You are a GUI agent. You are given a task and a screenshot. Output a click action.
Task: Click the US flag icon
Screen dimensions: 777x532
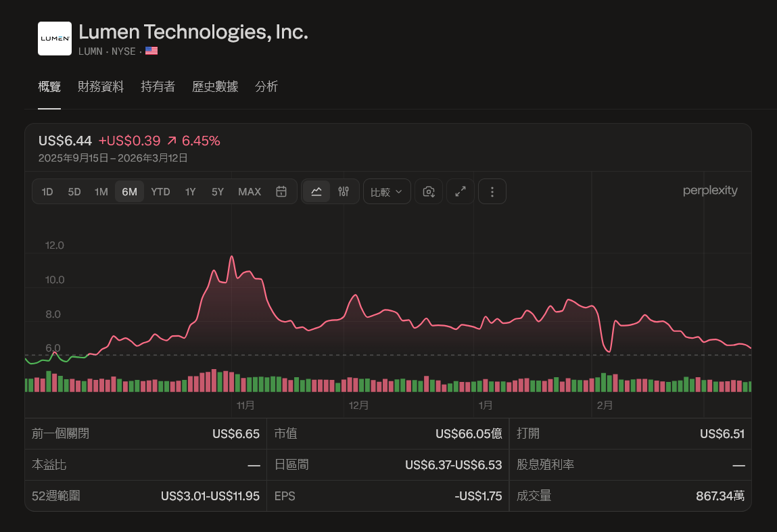151,51
